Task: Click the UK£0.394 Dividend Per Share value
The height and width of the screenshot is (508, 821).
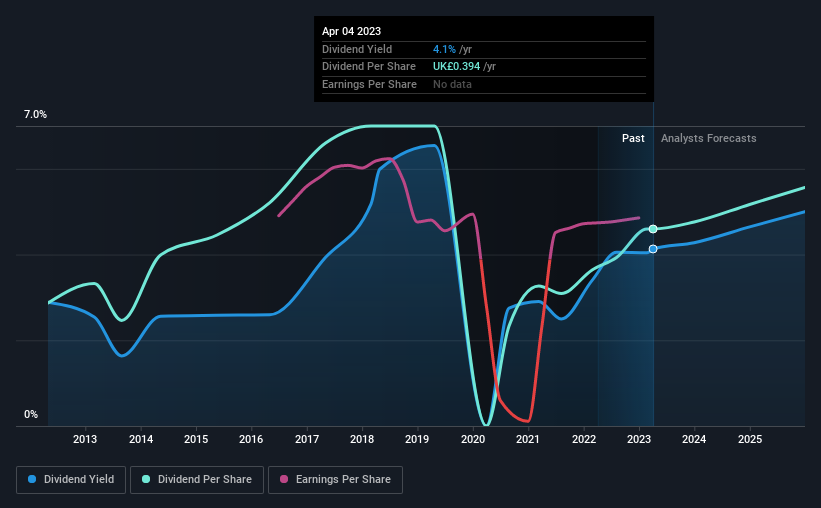Action: (457, 67)
